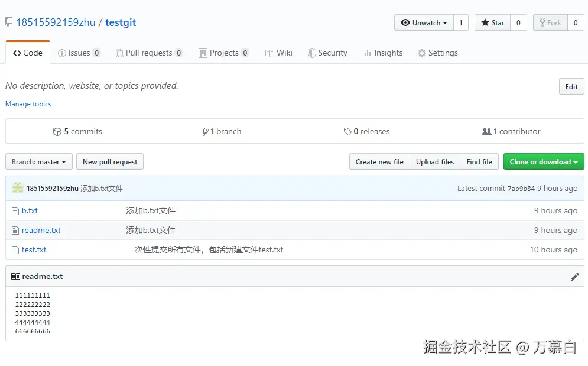Open the commit message on the readme.txt row
The width and height of the screenshot is (588, 366).
151,230
